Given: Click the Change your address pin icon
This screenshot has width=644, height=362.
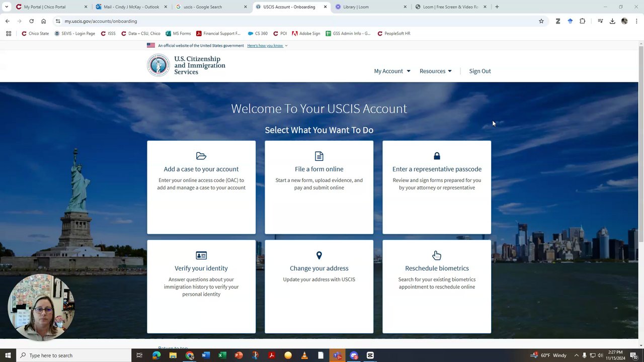Looking at the screenshot, I should click(319, 255).
